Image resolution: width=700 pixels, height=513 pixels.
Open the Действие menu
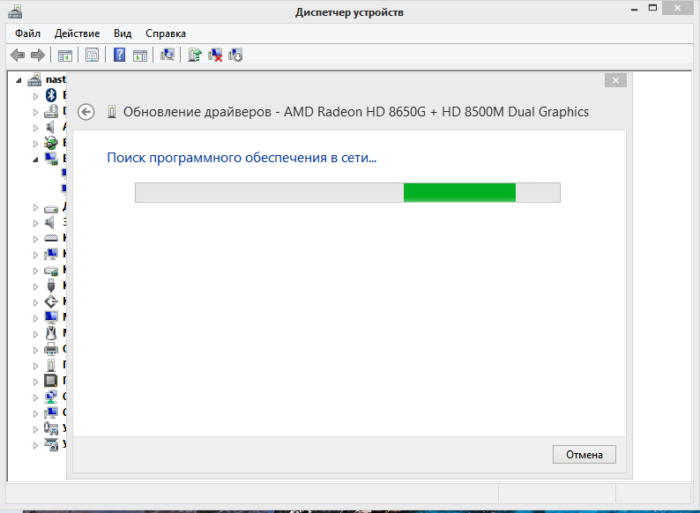tap(77, 33)
